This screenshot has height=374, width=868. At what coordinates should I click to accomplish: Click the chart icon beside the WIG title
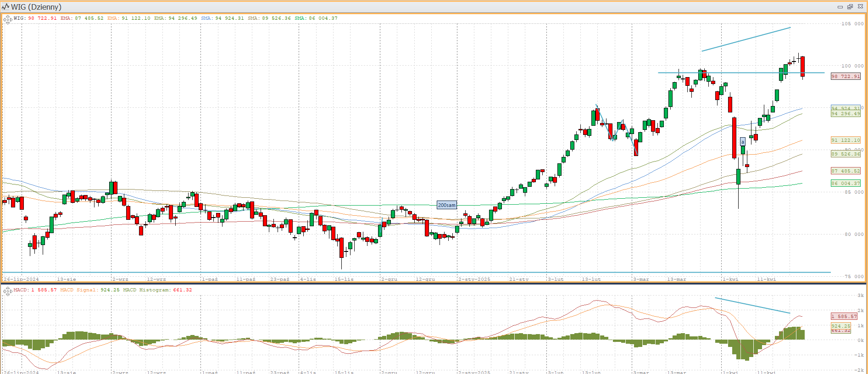6,7
